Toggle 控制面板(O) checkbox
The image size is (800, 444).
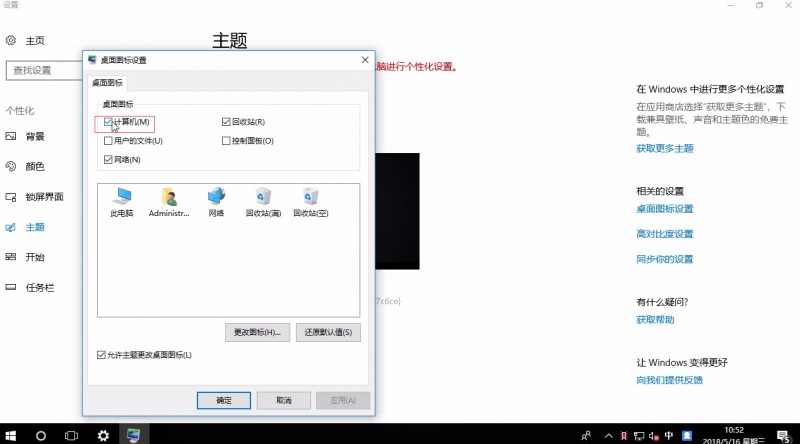(x=226, y=141)
